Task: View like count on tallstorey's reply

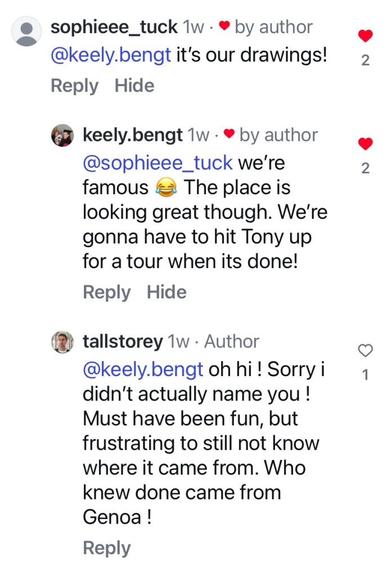Action: [365, 374]
